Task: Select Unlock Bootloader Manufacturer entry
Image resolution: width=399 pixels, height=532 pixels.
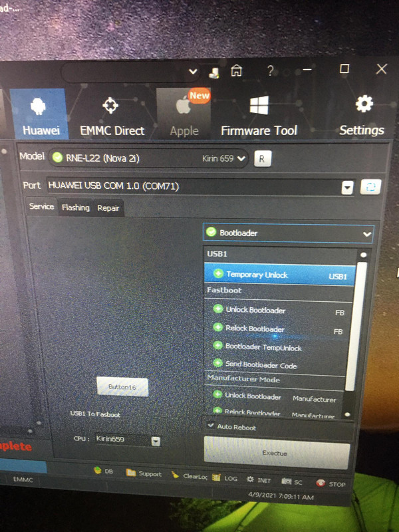Action: (x=275, y=396)
